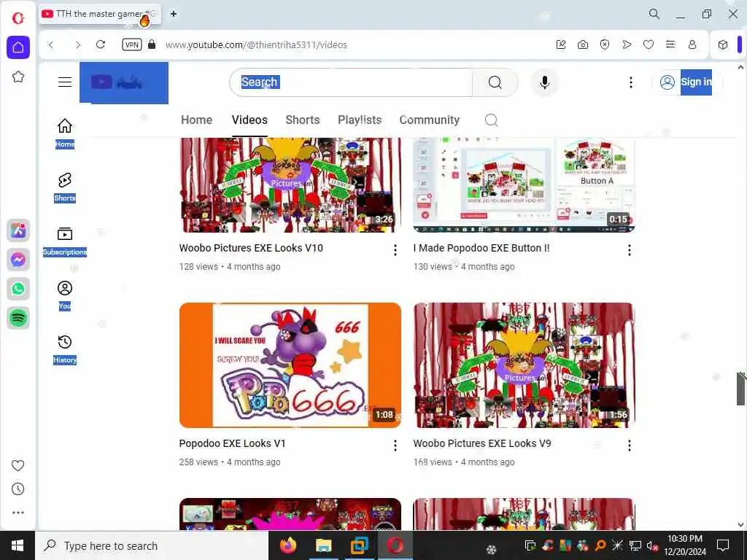View site security lock icon
Screen dimensions: 747x560
tap(152, 44)
